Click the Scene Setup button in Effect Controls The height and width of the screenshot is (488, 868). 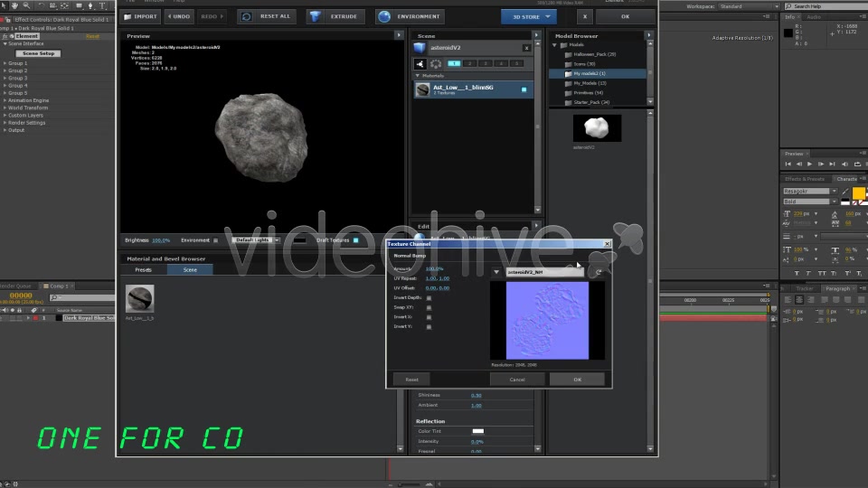tap(38, 53)
